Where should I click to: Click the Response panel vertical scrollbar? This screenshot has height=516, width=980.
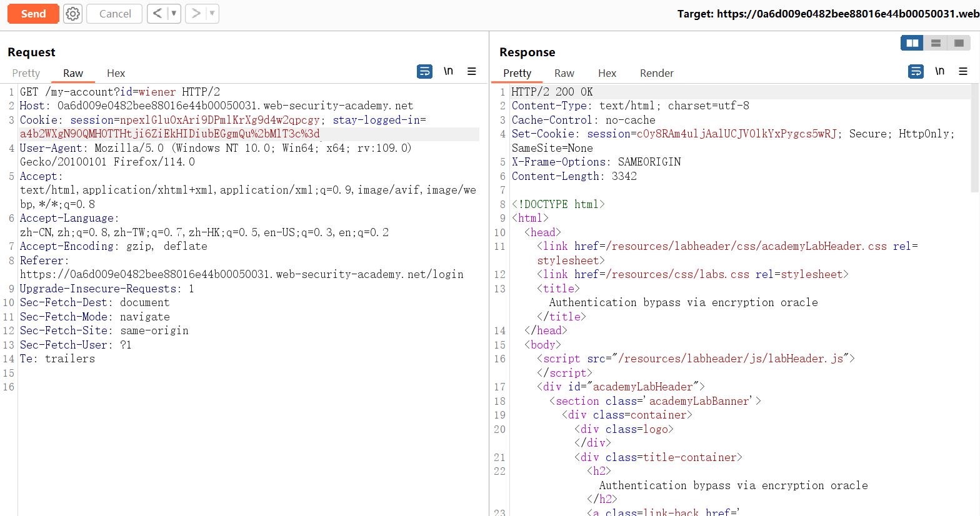tap(974, 137)
